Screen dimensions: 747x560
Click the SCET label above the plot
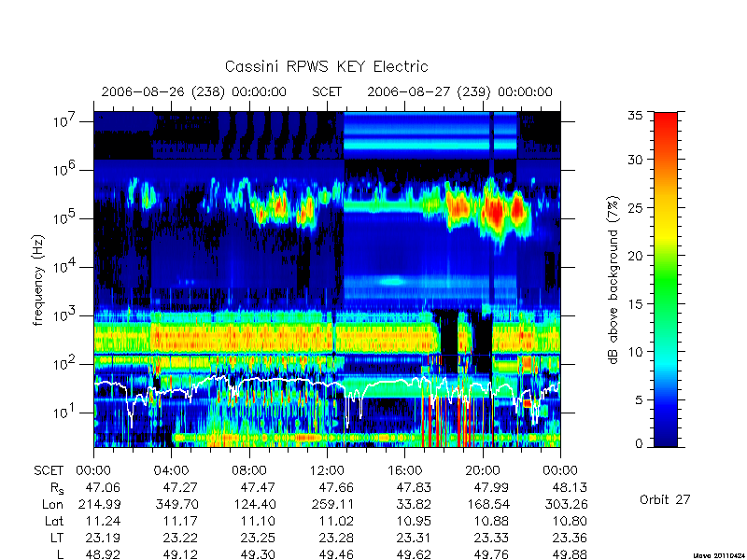327,91
